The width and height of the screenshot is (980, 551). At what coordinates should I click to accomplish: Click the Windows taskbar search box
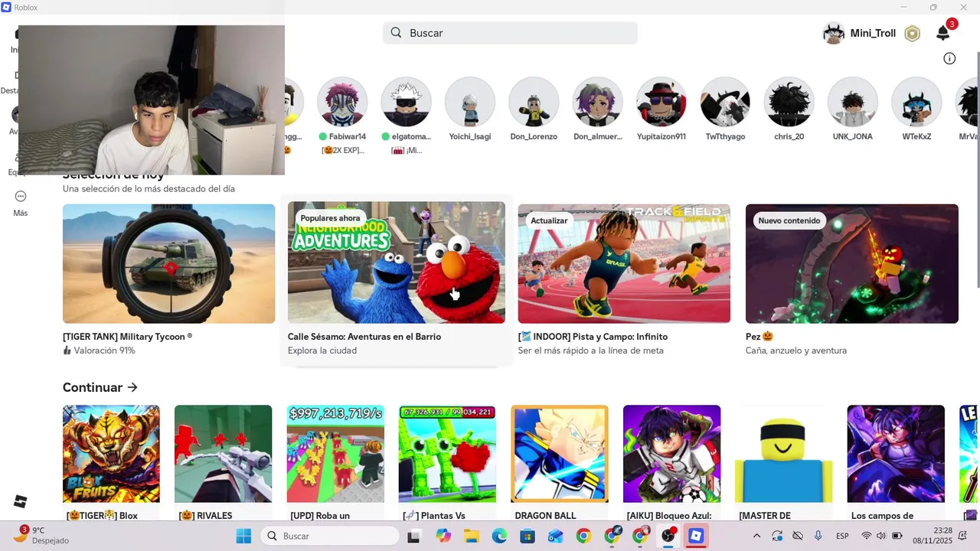(x=330, y=536)
